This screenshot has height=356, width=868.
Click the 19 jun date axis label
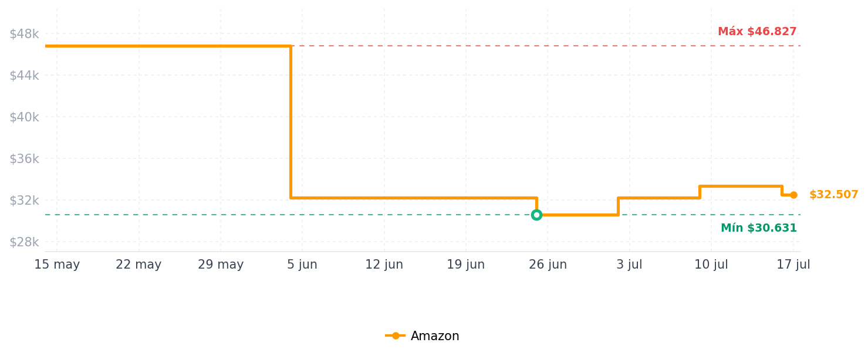click(x=466, y=265)
